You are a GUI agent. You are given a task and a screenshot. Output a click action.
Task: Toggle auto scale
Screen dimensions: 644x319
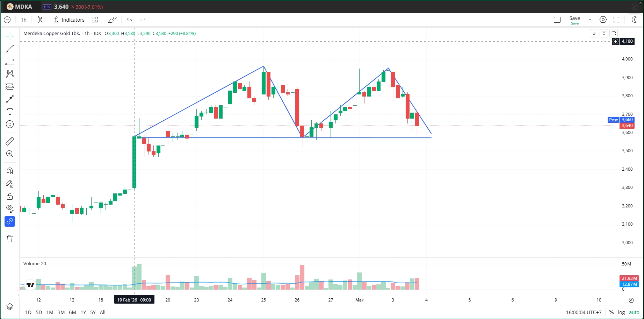(x=634, y=312)
